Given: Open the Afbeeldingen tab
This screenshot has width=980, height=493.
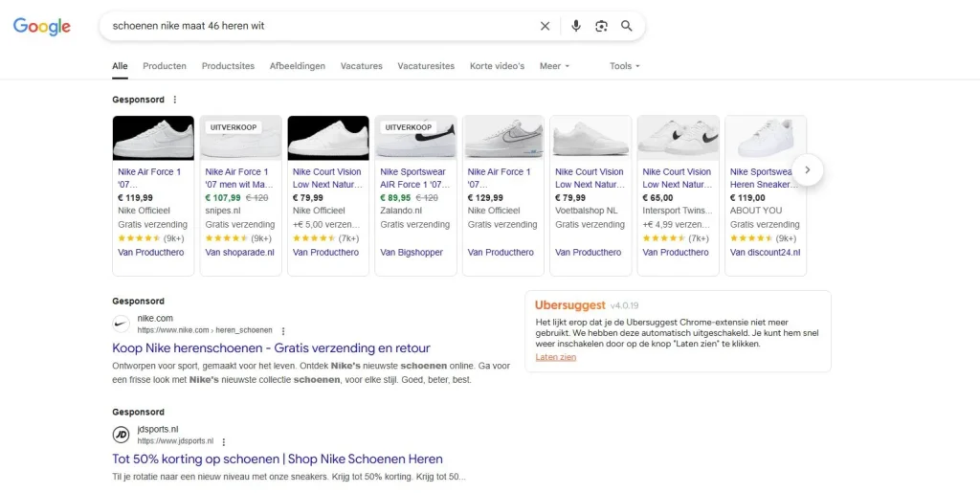Looking at the screenshot, I should tap(298, 66).
